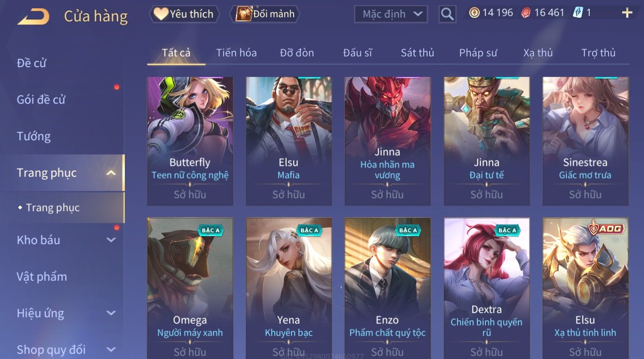Viewport: 644px width, 359px height.
Task: Expand the Kho báu section
Action: point(111,240)
